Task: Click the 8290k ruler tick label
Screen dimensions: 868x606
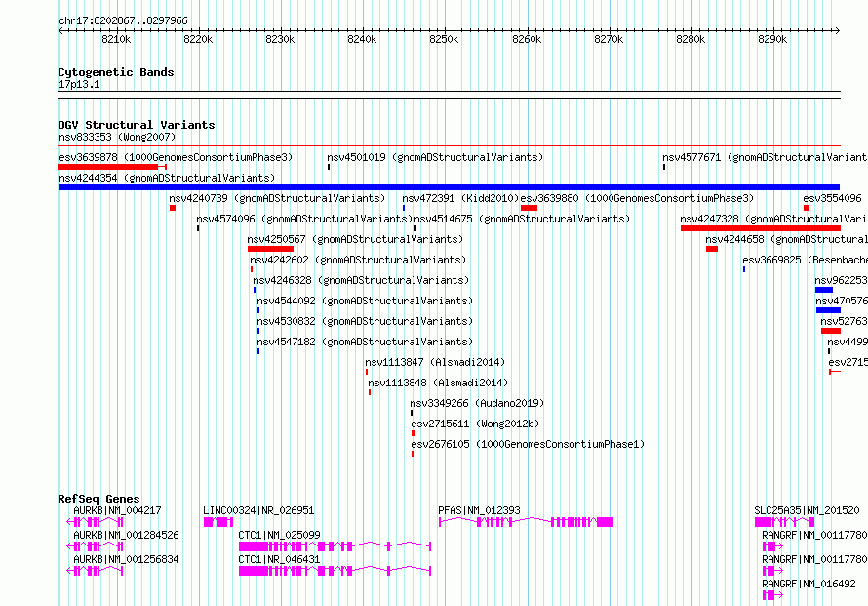Action: pyautogui.click(x=772, y=39)
